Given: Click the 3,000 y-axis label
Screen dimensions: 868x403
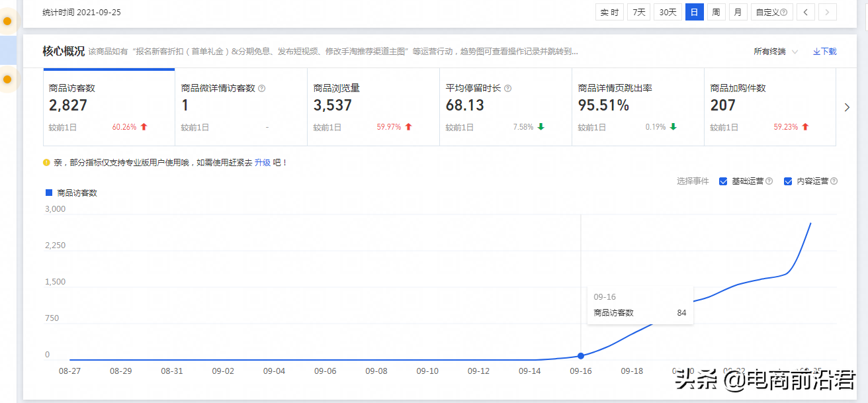Looking at the screenshot, I should [x=56, y=209].
